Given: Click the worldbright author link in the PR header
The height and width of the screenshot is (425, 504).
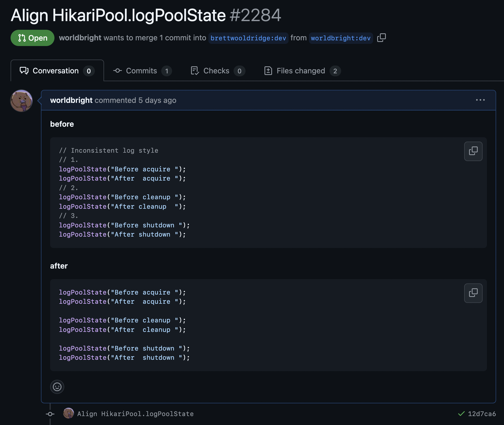Looking at the screenshot, I should coord(80,38).
